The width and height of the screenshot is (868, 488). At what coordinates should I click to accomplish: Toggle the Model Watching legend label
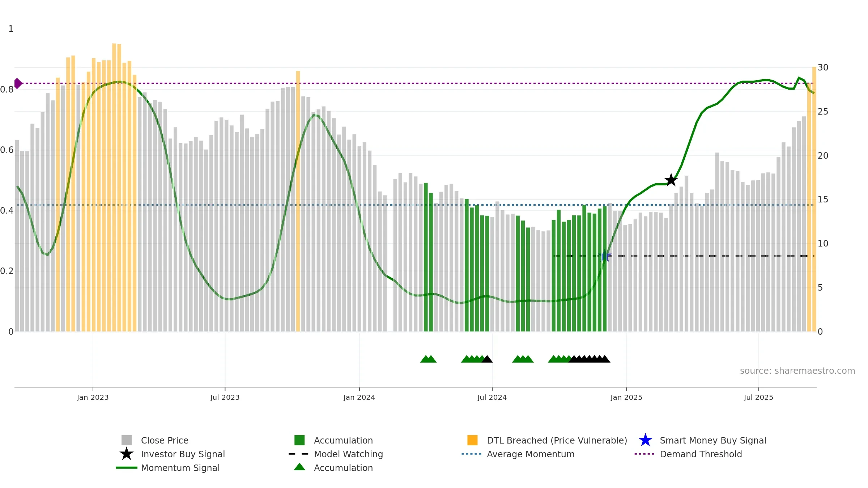click(x=348, y=454)
